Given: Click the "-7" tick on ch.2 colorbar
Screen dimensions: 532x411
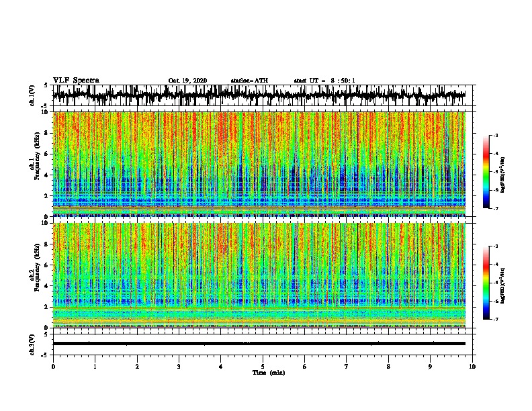Looking at the screenshot, I should tap(495, 320).
